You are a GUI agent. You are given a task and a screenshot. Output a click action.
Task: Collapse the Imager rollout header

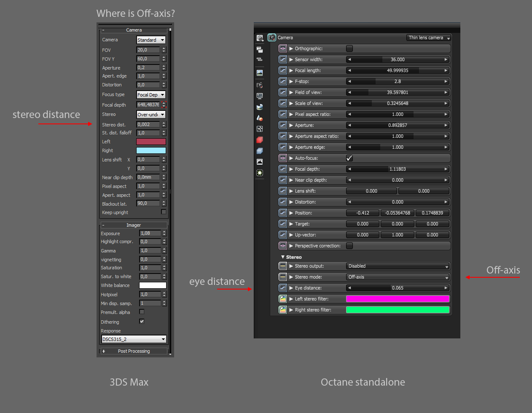click(x=134, y=225)
